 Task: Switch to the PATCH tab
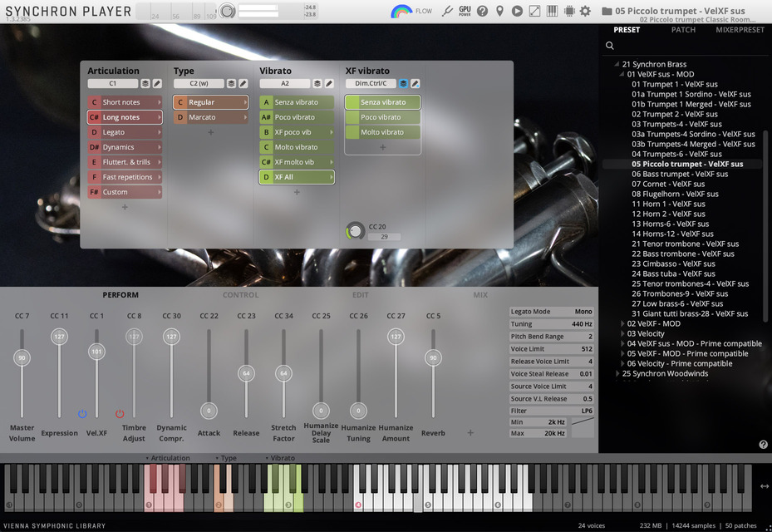coord(683,30)
